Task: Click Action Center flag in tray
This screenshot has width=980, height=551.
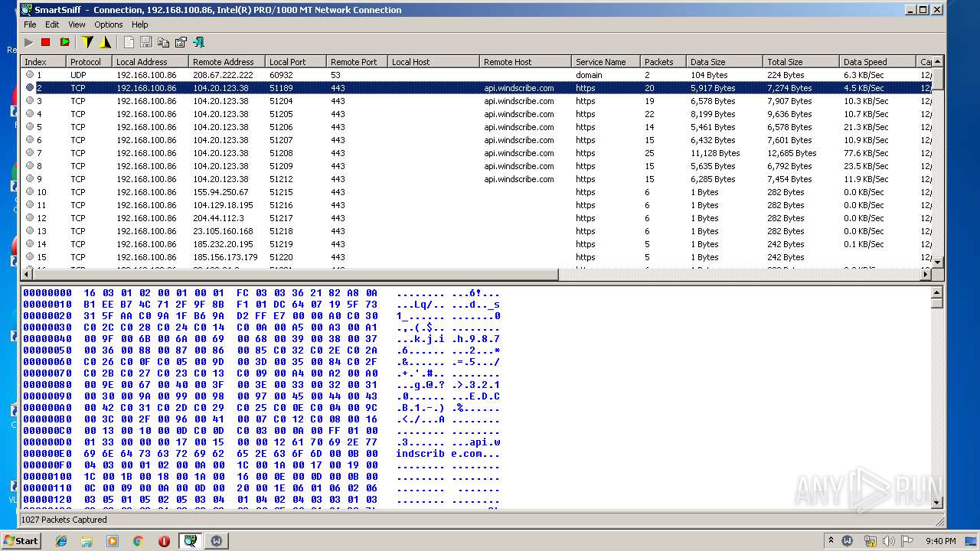Action: click(906, 541)
